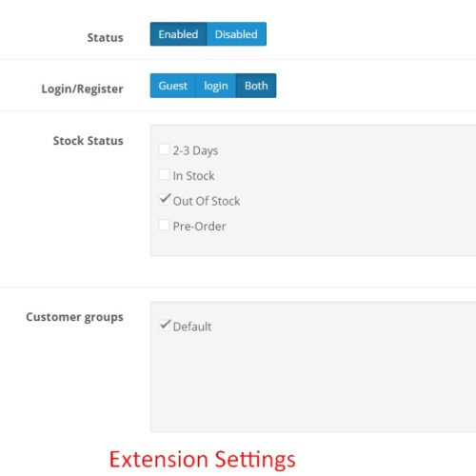Click the Default label text
The width and height of the screenshot is (476, 476).
point(192,327)
